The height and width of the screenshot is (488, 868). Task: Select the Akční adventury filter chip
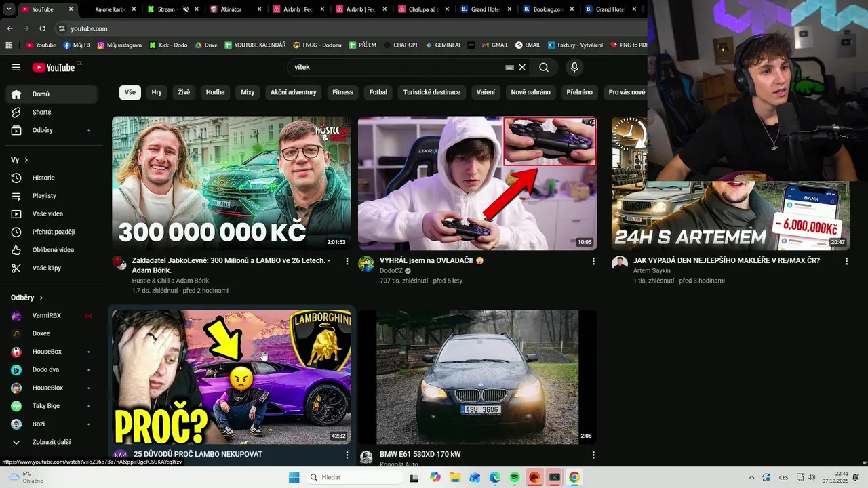[294, 92]
